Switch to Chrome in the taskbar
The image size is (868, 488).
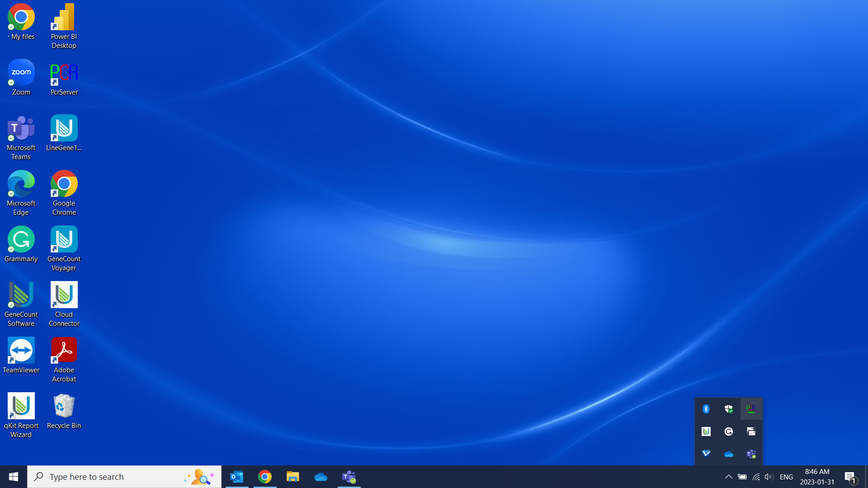click(x=265, y=477)
